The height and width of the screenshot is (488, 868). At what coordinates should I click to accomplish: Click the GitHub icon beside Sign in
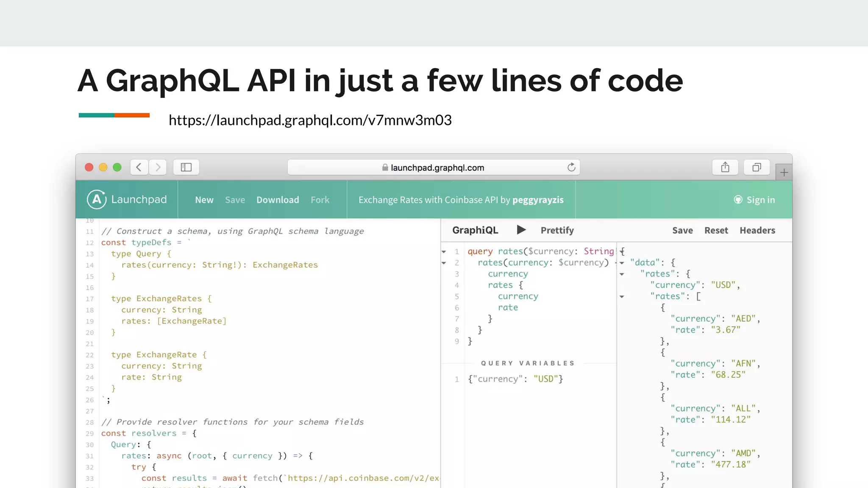[738, 200]
